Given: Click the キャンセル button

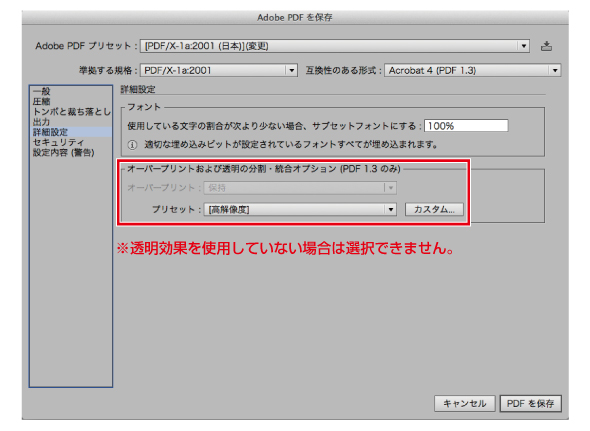Looking at the screenshot, I should coord(464,404).
